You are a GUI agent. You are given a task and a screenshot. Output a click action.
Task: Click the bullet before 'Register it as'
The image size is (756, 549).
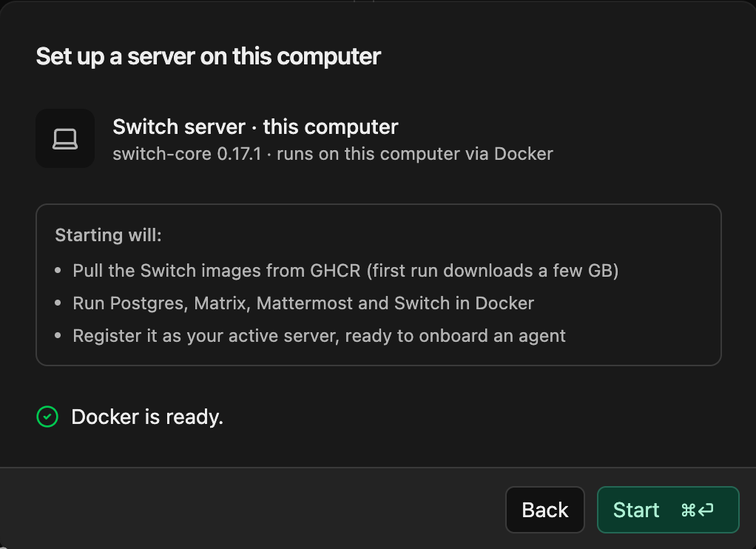click(x=58, y=335)
